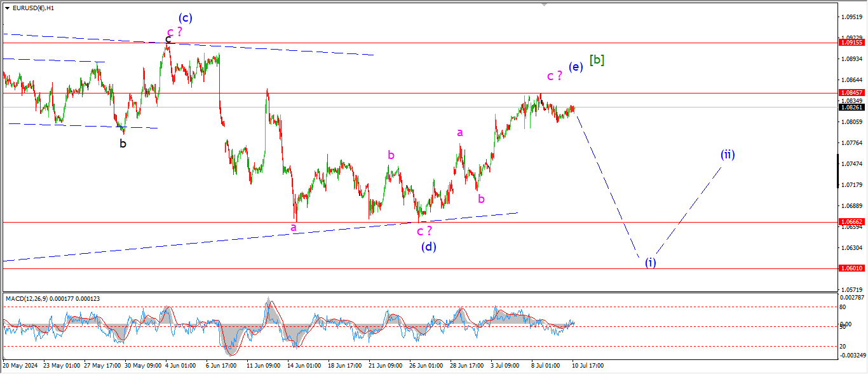Select the black 'c' wave label near the top
868x374 pixels.
[168, 39]
